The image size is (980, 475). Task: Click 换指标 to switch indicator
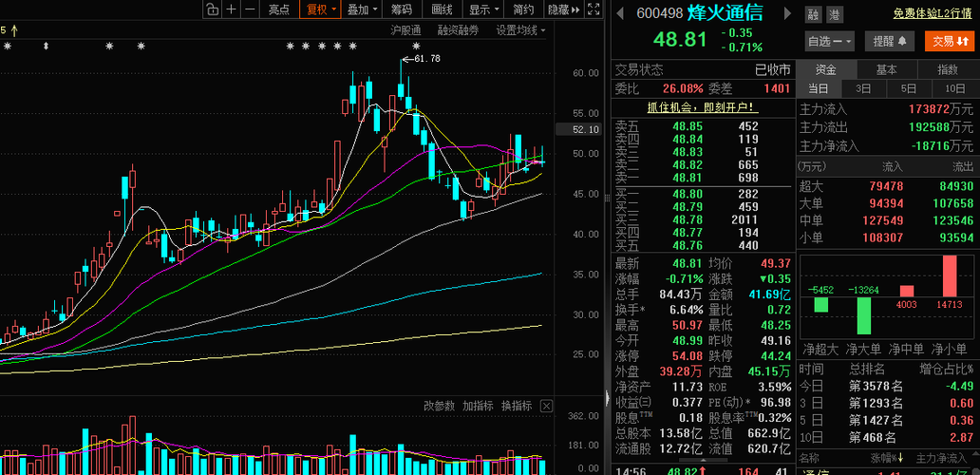pos(517,407)
